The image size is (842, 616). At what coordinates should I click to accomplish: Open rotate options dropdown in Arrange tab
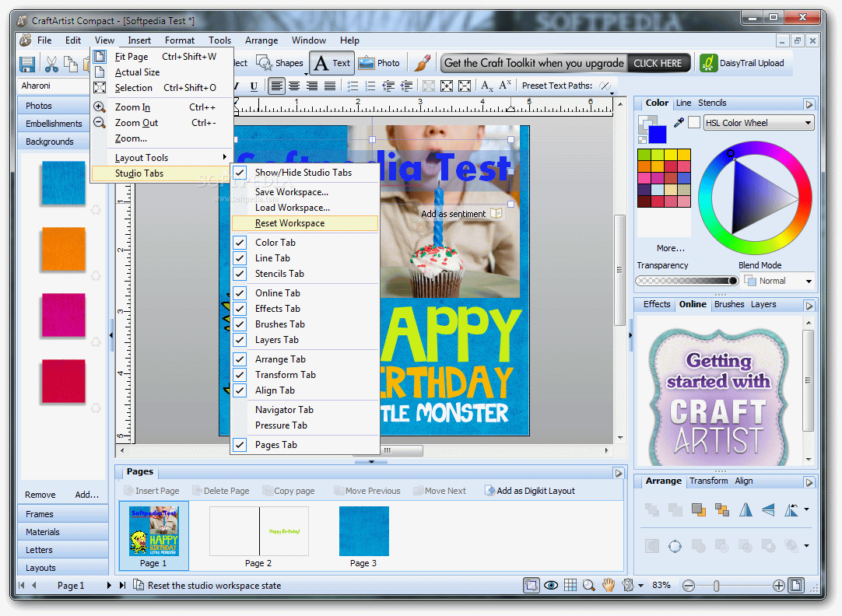click(806, 509)
